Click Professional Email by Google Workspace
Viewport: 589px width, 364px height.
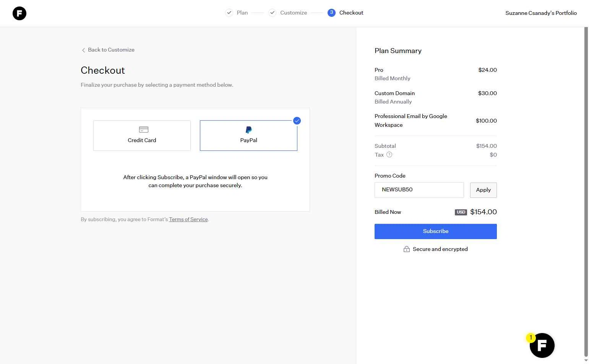411,120
